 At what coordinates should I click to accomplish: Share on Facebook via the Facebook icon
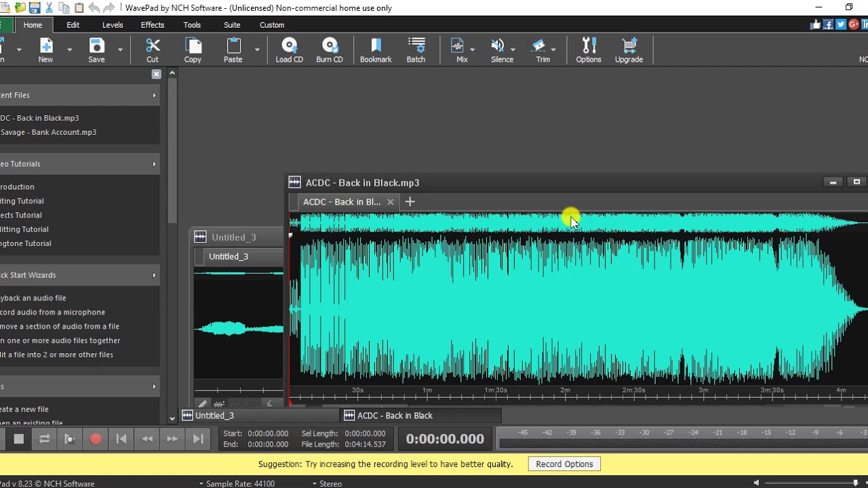coord(828,25)
